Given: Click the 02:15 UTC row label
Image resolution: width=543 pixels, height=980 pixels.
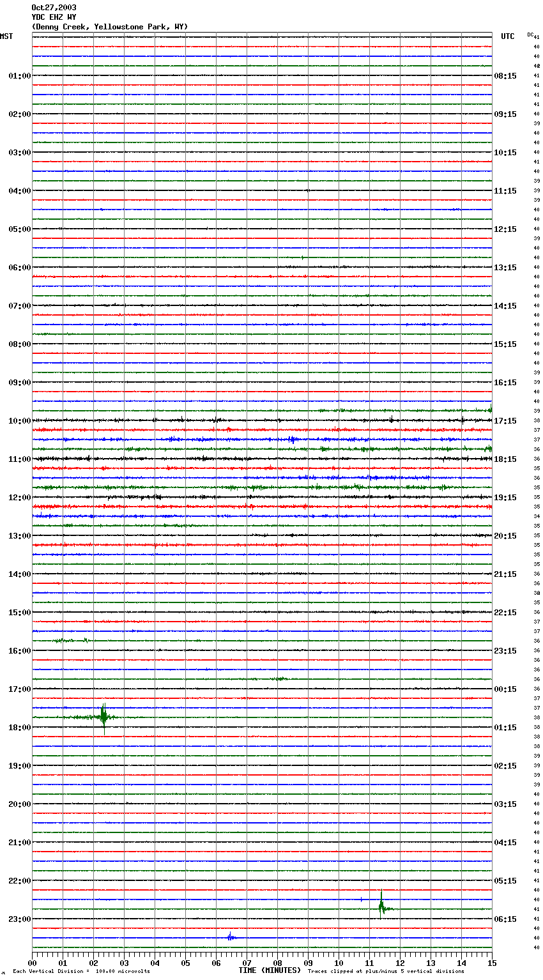Looking at the screenshot, I should (505, 766).
